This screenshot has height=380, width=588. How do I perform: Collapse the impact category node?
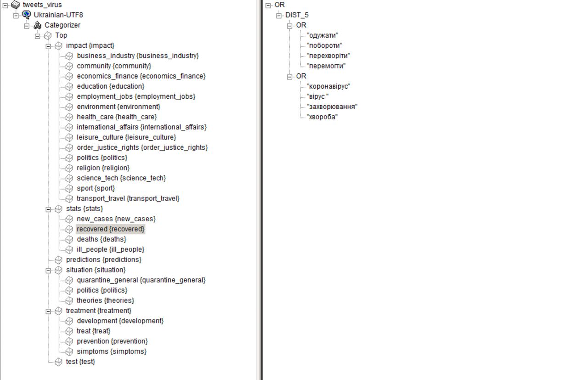coord(48,46)
